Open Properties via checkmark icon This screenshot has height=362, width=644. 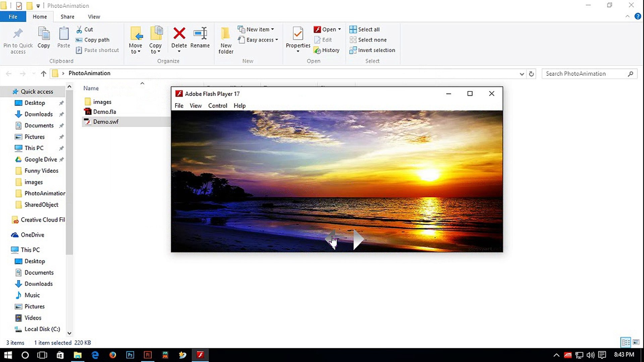[298, 34]
